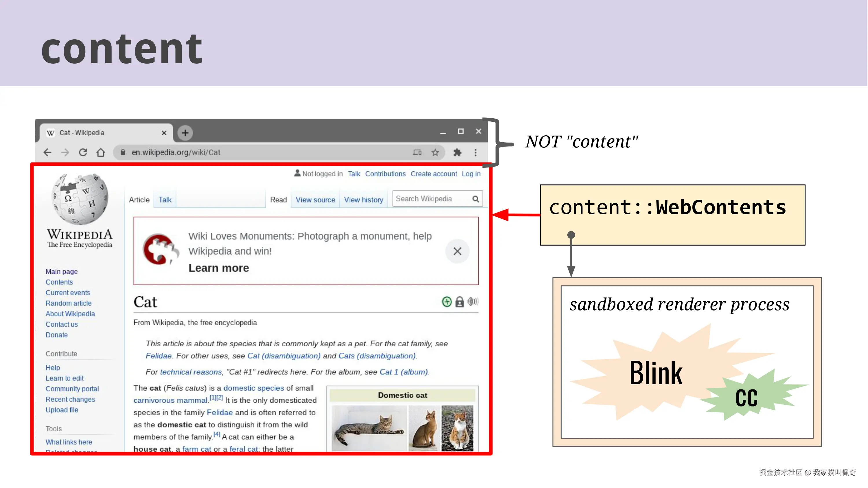Click the green good-article plus icon
The image size is (868, 488).
(x=446, y=302)
